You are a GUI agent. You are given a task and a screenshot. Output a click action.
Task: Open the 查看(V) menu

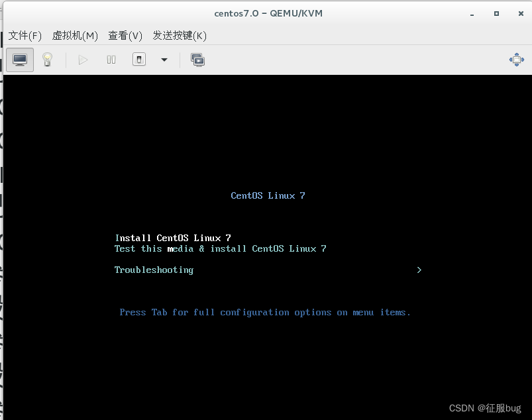click(x=125, y=35)
